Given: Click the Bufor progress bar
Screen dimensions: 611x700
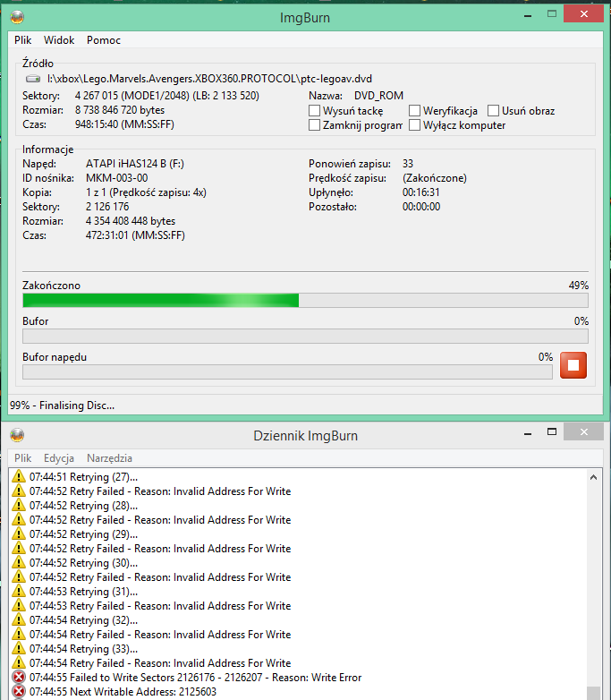Looking at the screenshot, I should (x=305, y=337).
